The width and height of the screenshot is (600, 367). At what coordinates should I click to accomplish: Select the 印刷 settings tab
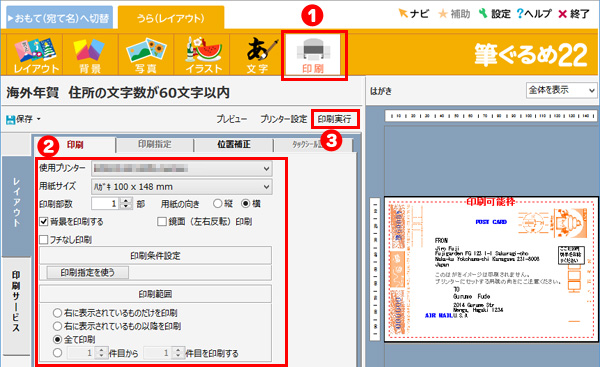tap(75, 145)
